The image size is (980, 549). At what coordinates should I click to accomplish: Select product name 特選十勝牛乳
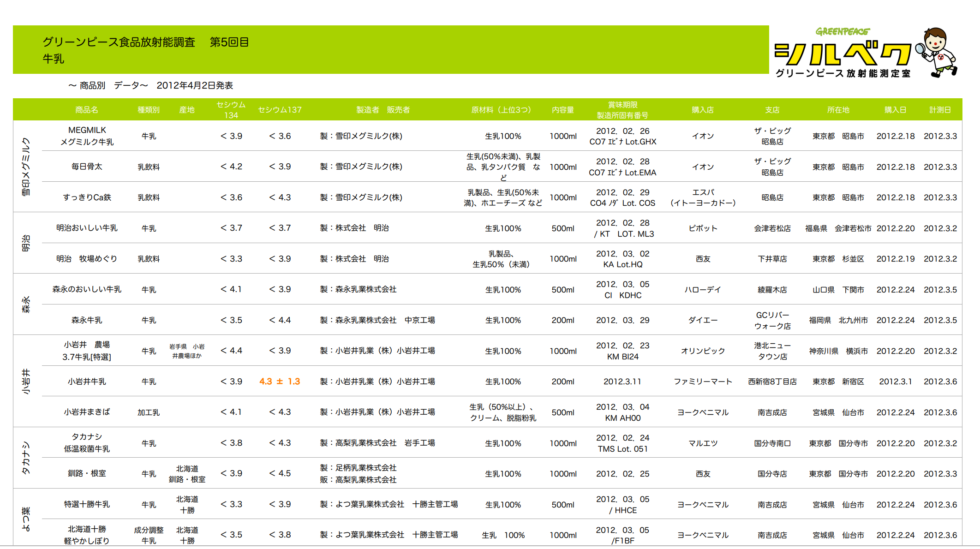coord(87,504)
